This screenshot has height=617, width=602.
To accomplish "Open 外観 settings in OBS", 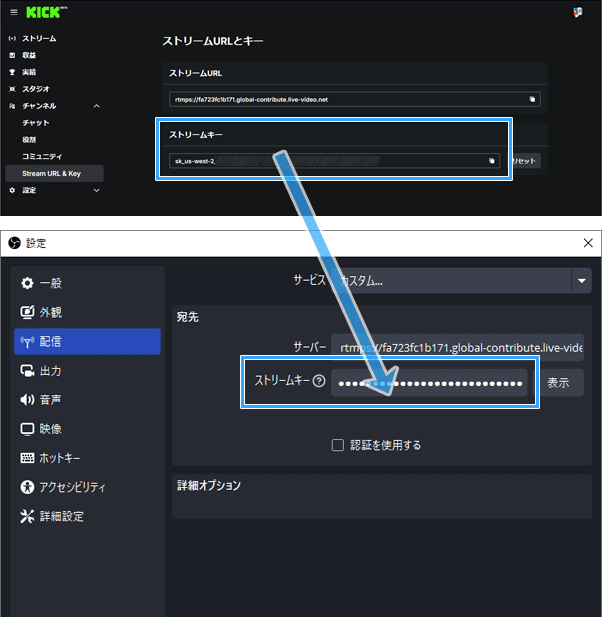I will click(87, 312).
